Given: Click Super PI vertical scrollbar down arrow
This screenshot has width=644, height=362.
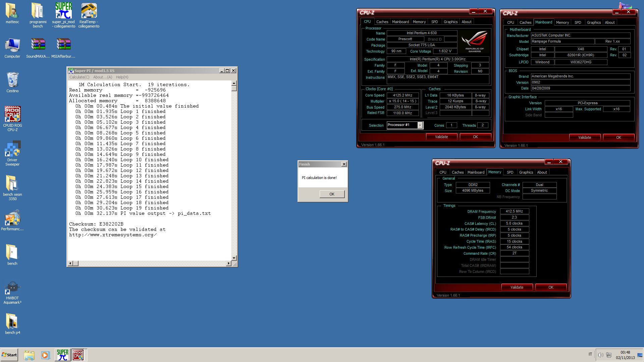Looking at the screenshot, I should [x=234, y=258].
